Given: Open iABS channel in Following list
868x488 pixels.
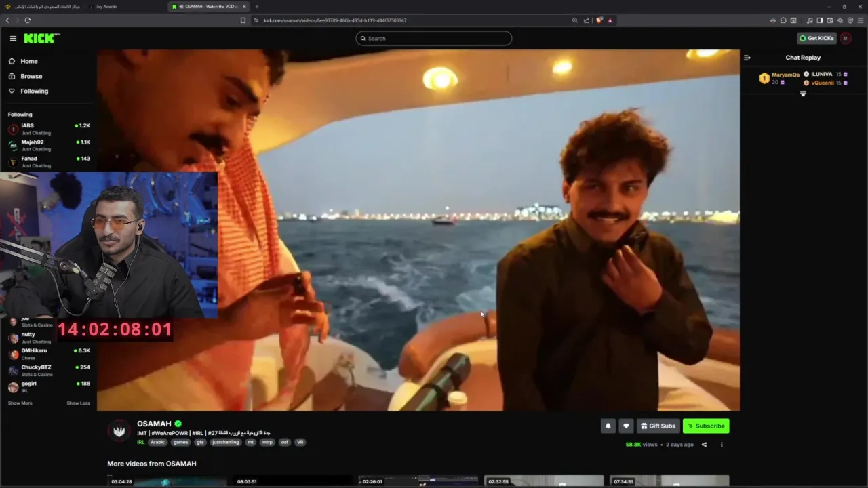Looking at the screenshot, I should pyautogui.click(x=49, y=128).
